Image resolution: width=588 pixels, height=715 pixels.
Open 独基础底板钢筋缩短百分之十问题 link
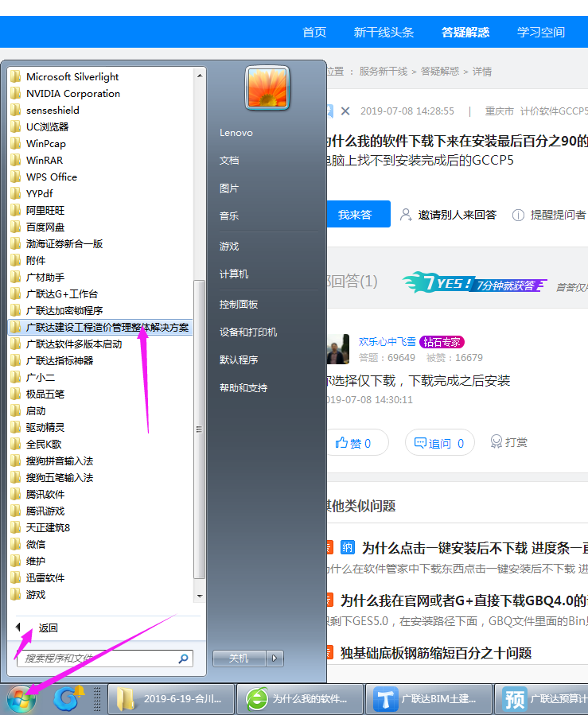pos(436,653)
